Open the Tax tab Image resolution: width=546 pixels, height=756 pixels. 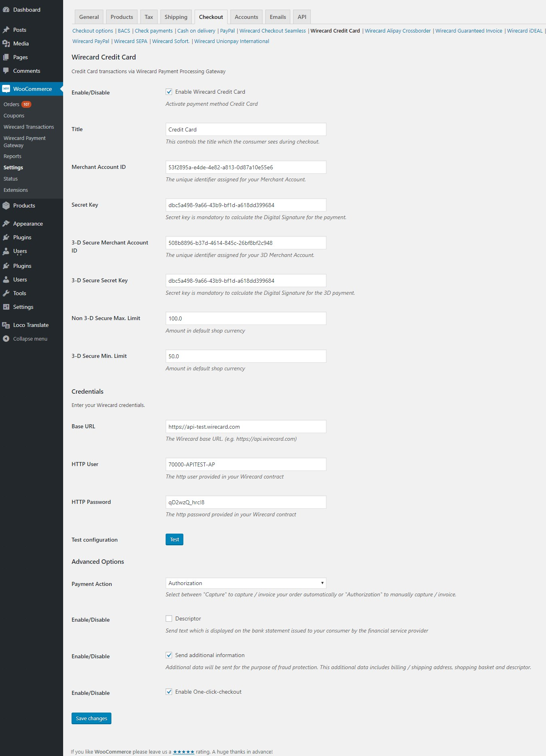149,17
